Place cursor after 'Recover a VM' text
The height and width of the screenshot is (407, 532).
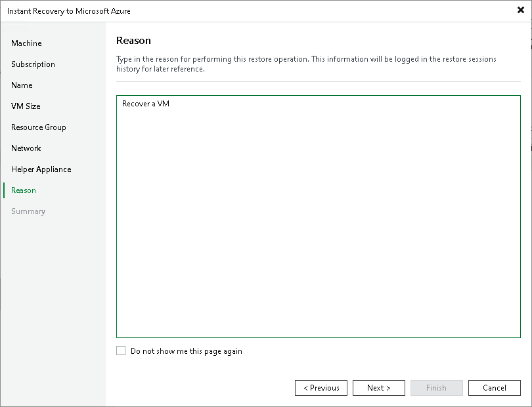point(172,103)
